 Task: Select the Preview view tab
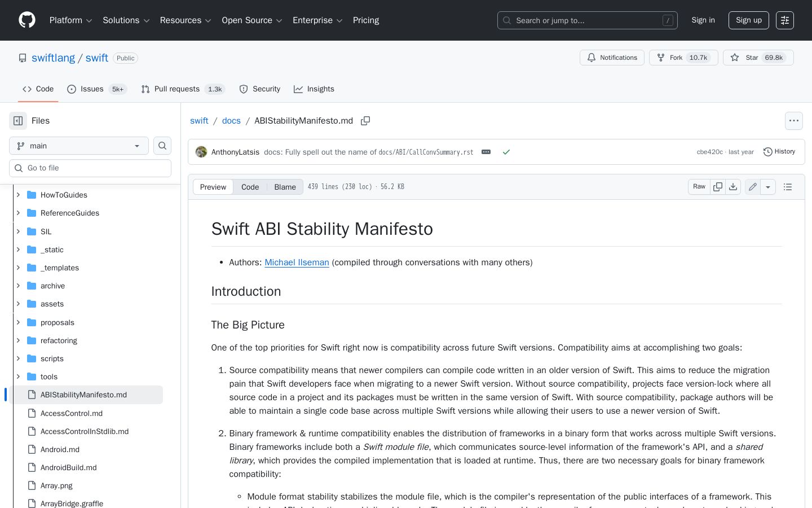[x=213, y=187]
